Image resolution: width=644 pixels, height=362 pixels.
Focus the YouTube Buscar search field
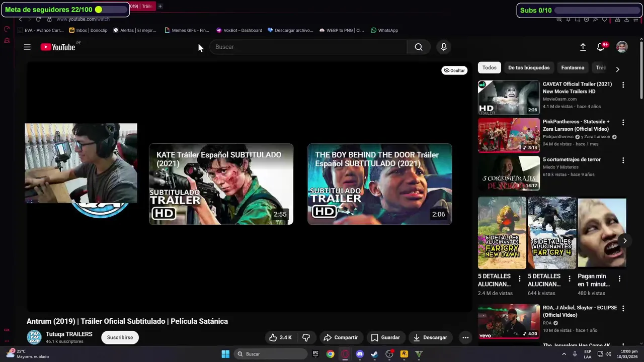click(x=308, y=47)
